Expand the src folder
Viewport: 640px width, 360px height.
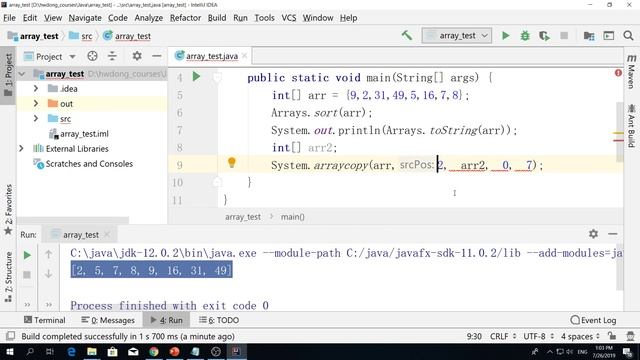click(36, 118)
